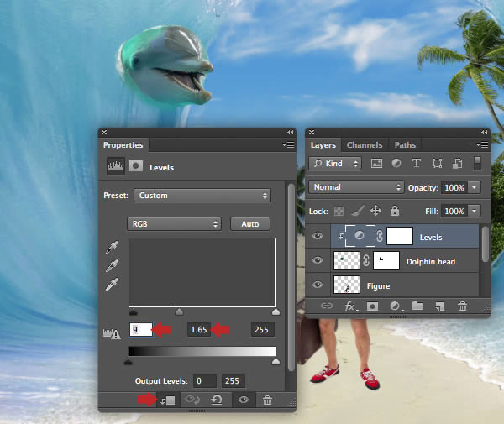Click the Output Levels field showing 0
504x424 pixels.
[x=205, y=381]
